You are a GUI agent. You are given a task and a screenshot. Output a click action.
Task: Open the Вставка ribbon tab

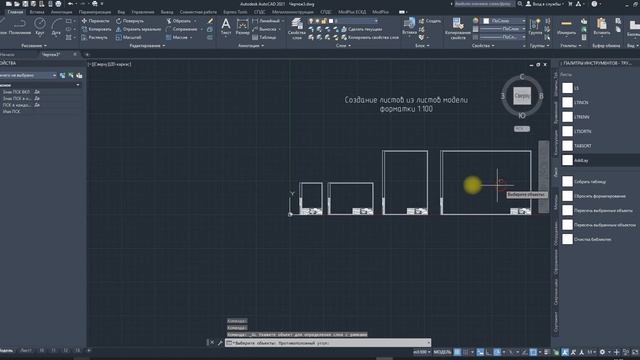tap(37, 12)
